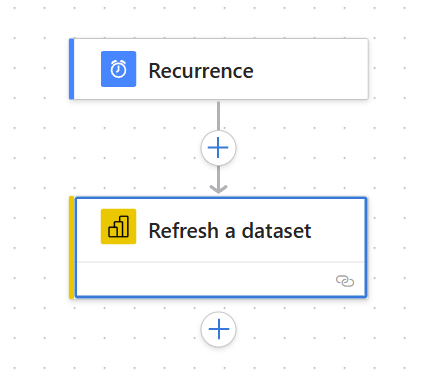Click the divider line inside Refresh a dataset card
Screen dimensions: 432x386
[221, 262]
